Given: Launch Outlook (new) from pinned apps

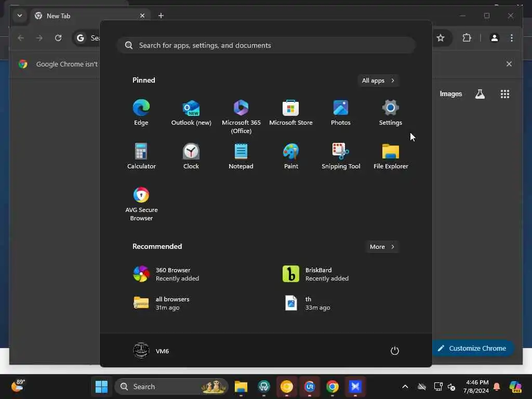Looking at the screenshot, I should pos(191,113).
